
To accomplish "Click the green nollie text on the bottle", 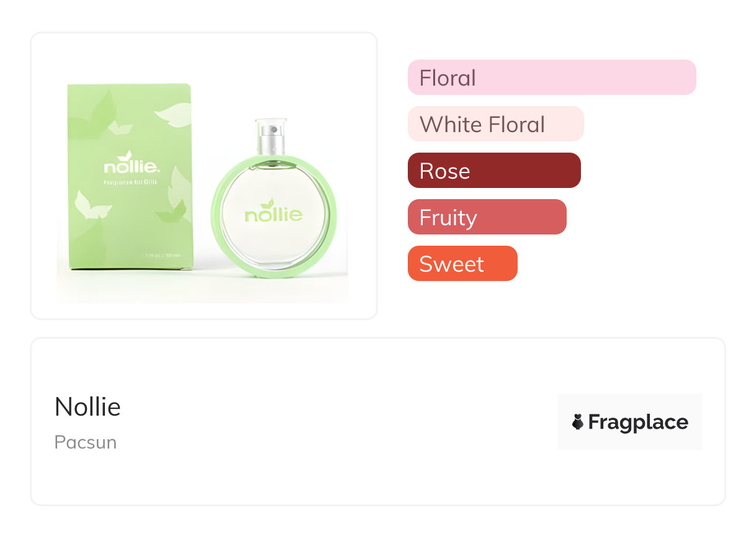I will point(274,216).
